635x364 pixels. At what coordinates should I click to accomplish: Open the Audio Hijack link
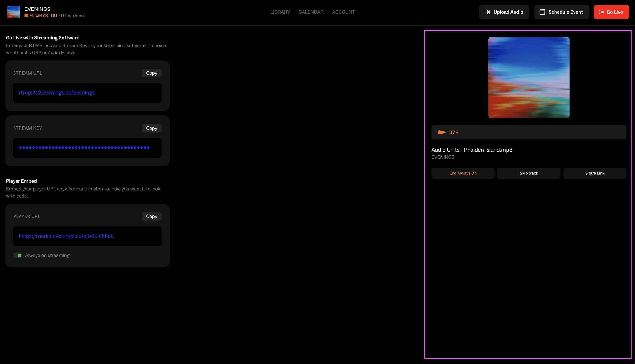(61, 53)
